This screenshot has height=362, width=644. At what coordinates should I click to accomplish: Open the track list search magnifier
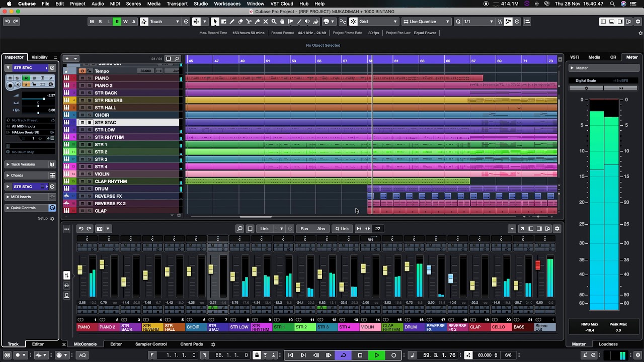(x=177, y=59)
